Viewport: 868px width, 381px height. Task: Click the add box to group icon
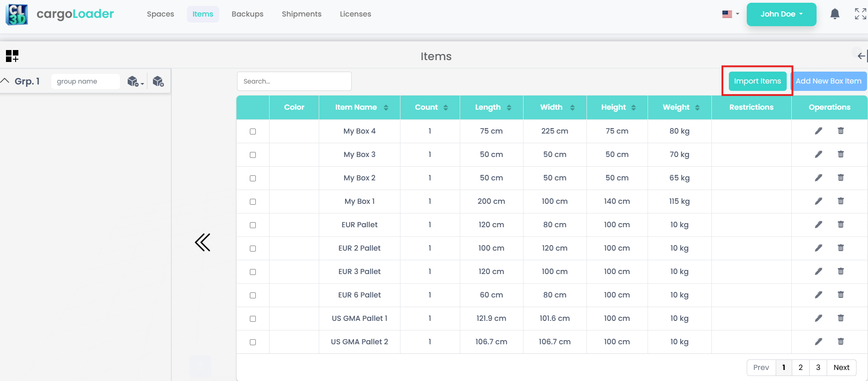click(158, 82)
